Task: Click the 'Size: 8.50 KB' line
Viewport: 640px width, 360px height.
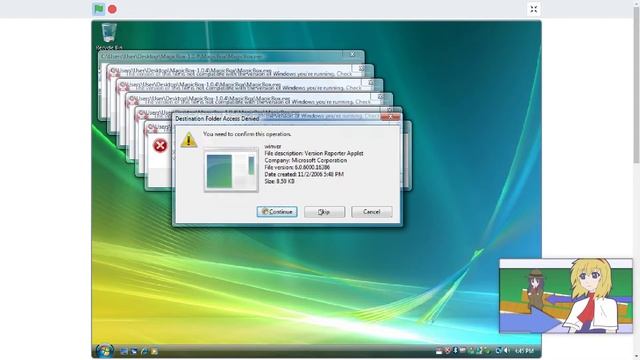Action: tap(279, 181)
